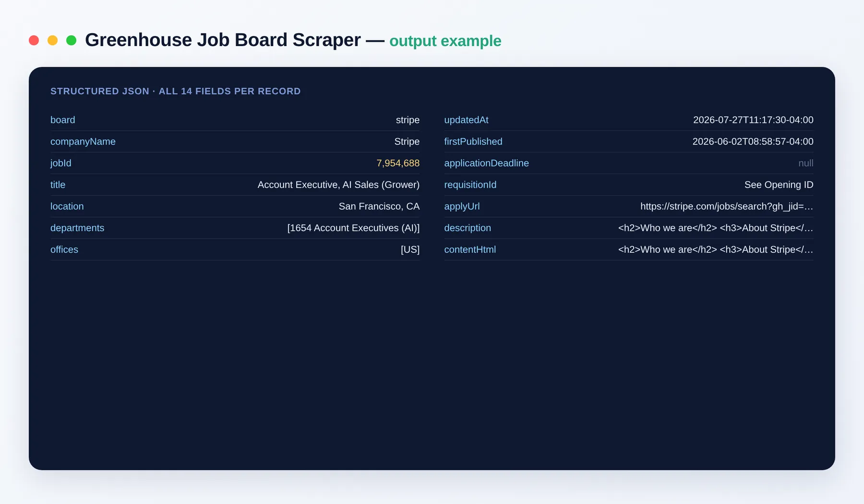Open the stripe.com/jobs/search apply URL
Viewport: 864px width, 504px height.
(x=727, y=206)
